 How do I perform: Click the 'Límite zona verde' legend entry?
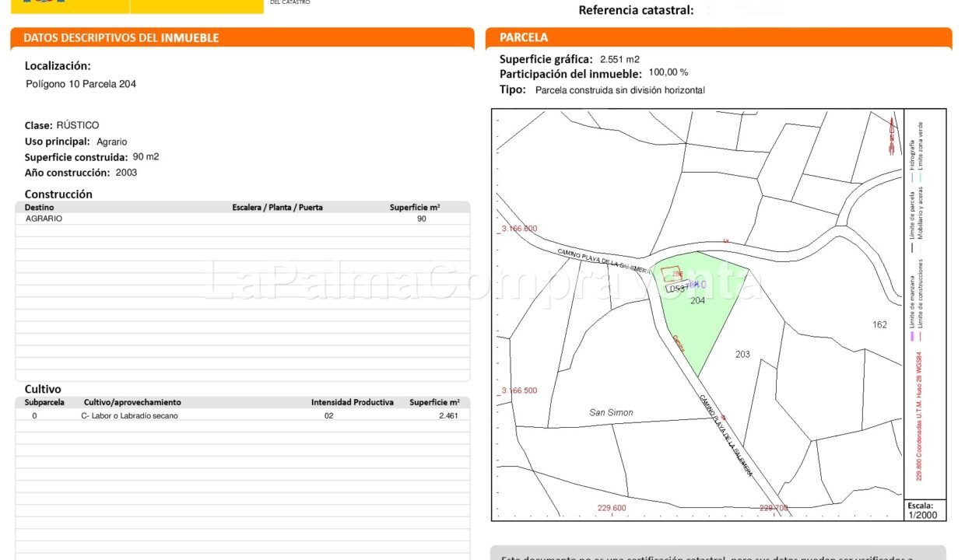pyautogui.click(x=921, y=152)
